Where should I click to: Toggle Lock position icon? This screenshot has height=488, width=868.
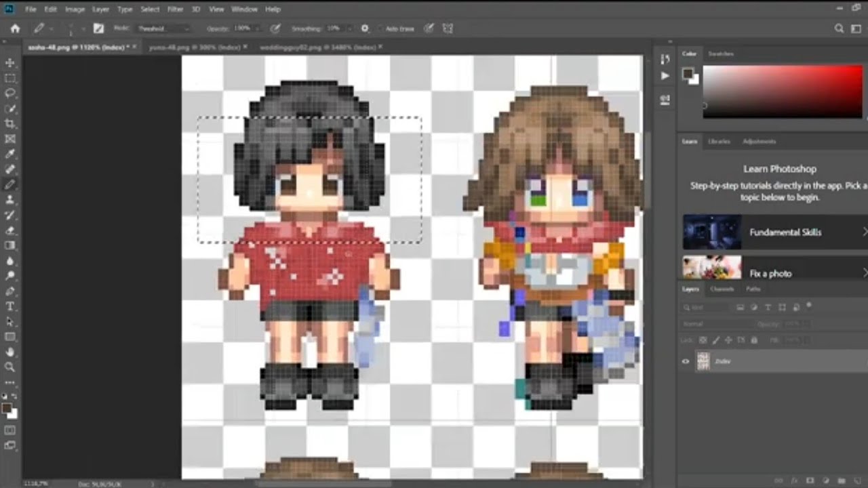pyautogui.click(x=728, y=340)
